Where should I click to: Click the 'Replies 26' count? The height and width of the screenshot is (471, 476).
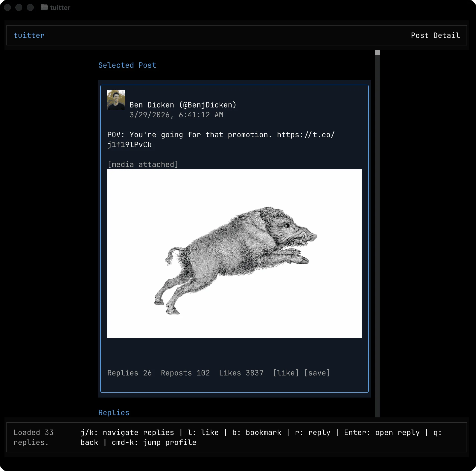[x=129, y=373]
